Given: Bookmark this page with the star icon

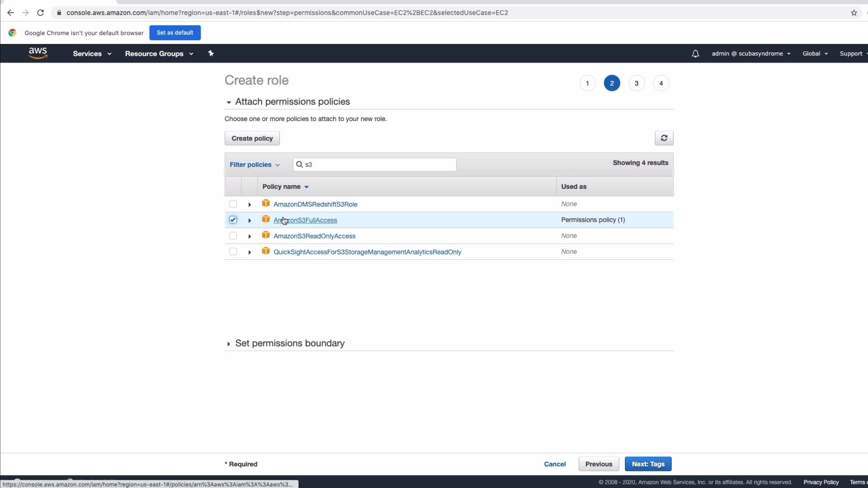Looking at the screenshot, I should 854,13.
